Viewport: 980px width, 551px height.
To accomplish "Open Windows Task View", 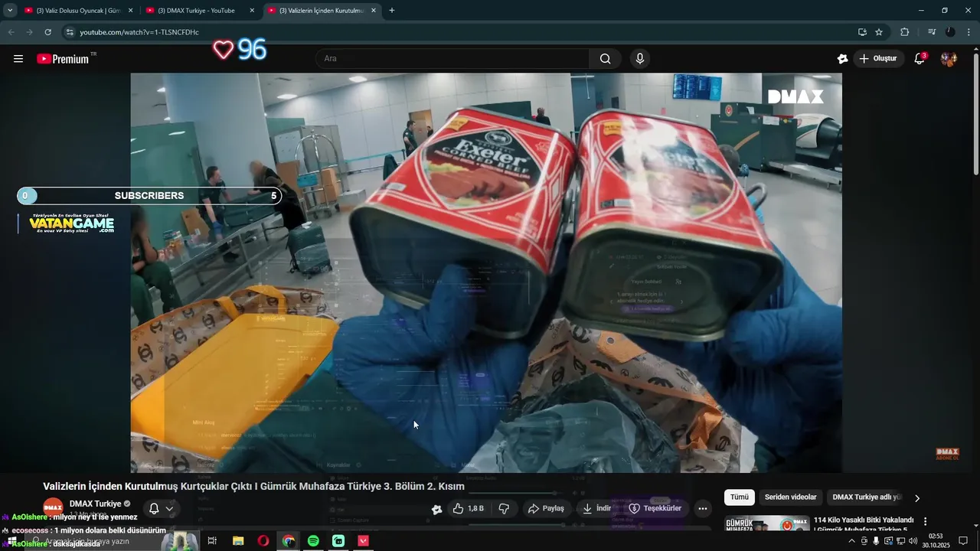I will coord(212,541).
